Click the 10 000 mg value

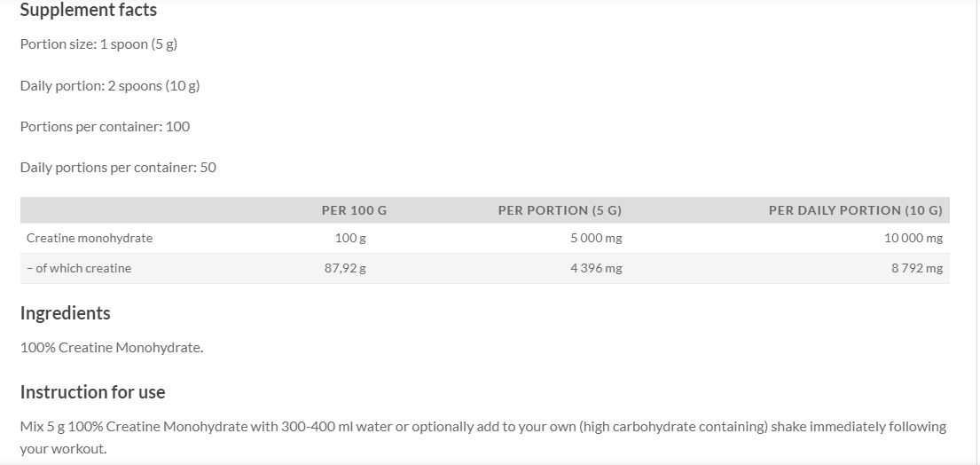pos(913,238)
